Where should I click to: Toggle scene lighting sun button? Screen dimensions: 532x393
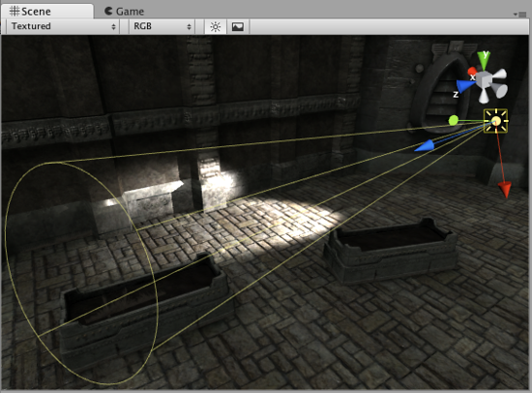(x=216, y=26)
